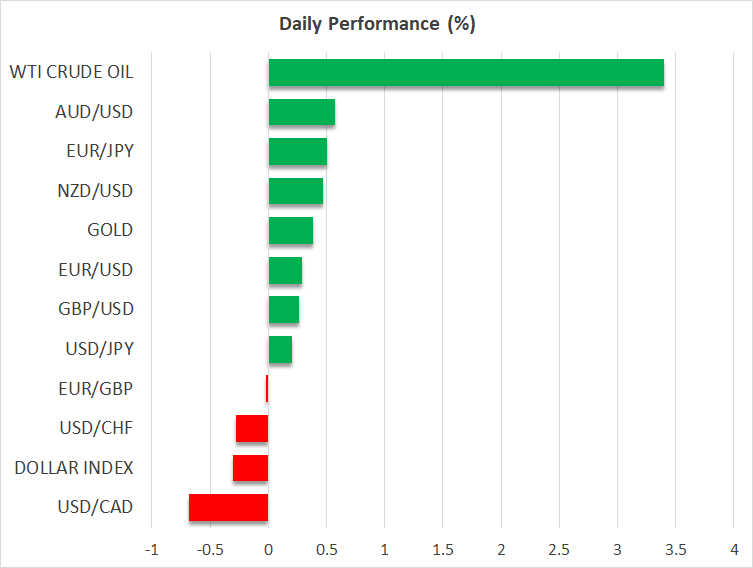Screen dimensions: 753x568
Task: Click the red USD/CAD bar
Action: pyautogui.click(x=228, y=507)
